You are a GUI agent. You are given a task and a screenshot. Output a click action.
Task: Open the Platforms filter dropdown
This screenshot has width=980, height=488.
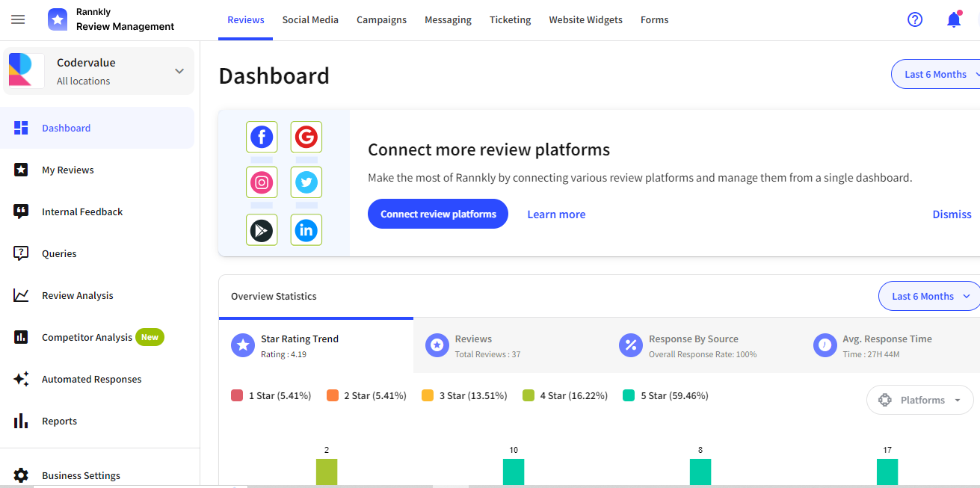920,400
